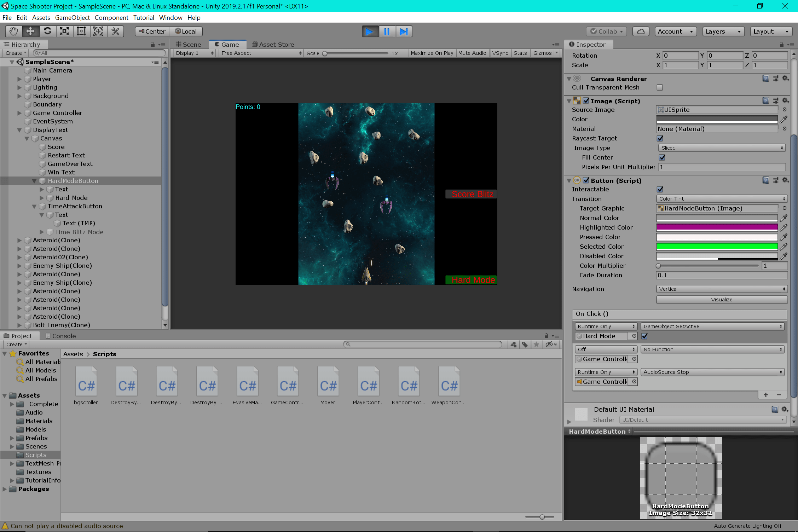
Task: Open the Selected Color swatch
Action: (x=717, y=247)
